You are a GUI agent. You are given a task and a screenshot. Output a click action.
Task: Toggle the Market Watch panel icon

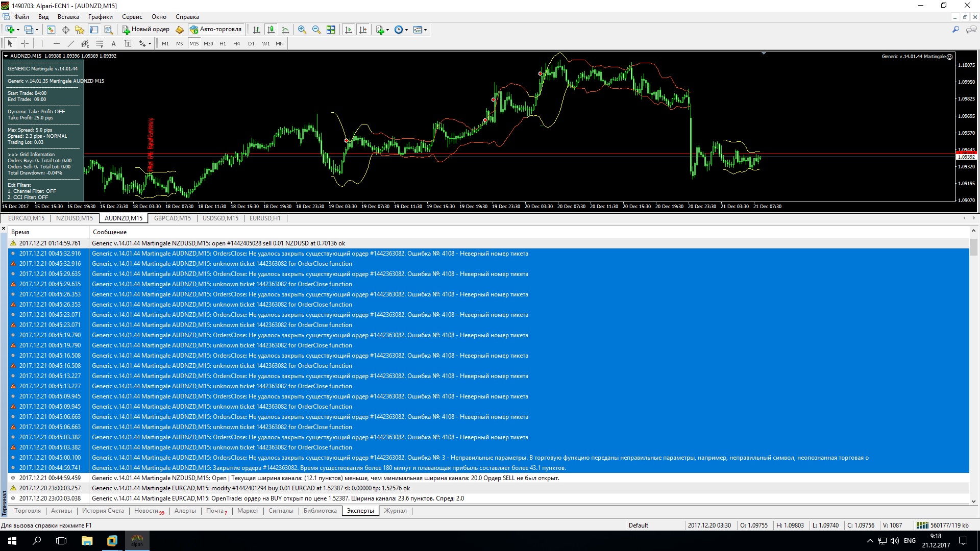(x=51, y=30)
